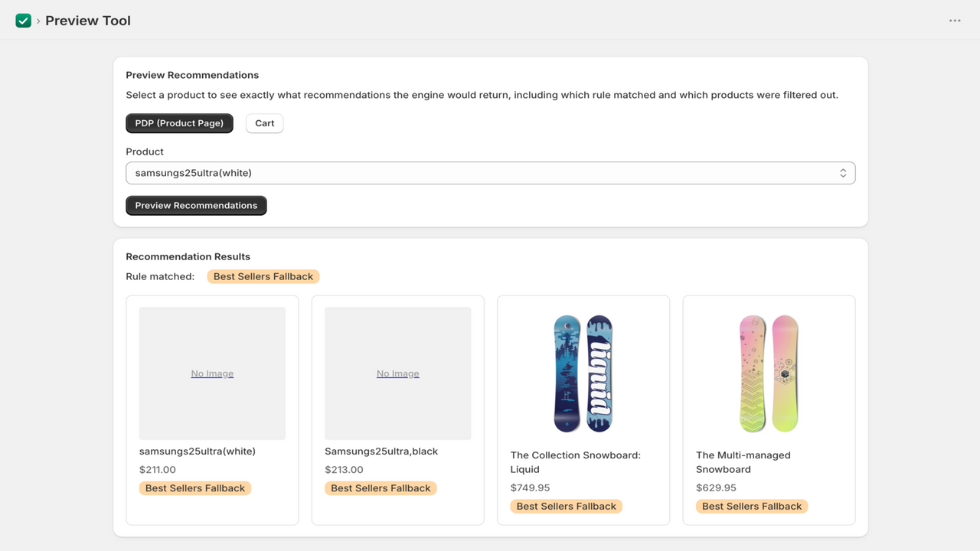The width and height of the screenshot is (980, 551).
Task: Select the Liquid snowboard product image
Action: pyautogui.click(x=583, y=373)
